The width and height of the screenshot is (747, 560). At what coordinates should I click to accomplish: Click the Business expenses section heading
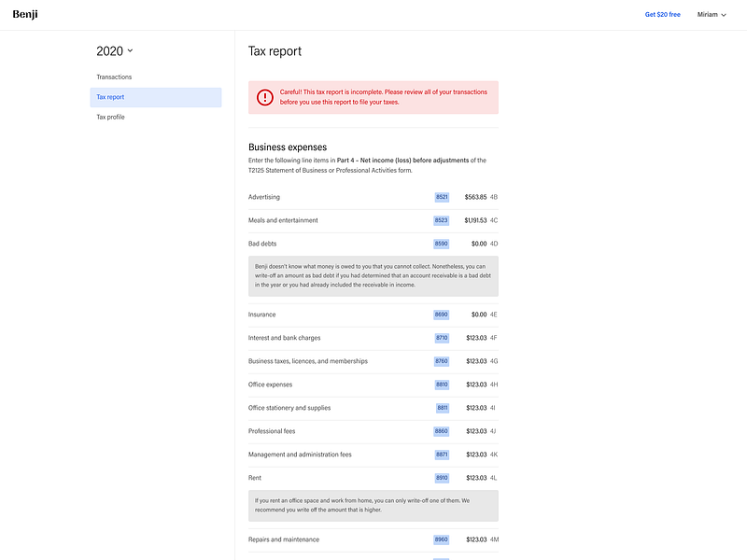pyautogui.click(x=288, y=147)
